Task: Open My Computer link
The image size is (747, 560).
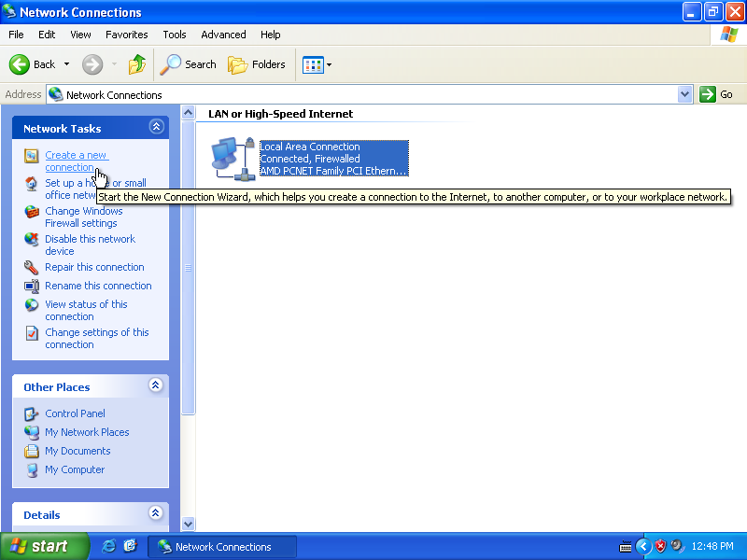Action: pos(75,470)
